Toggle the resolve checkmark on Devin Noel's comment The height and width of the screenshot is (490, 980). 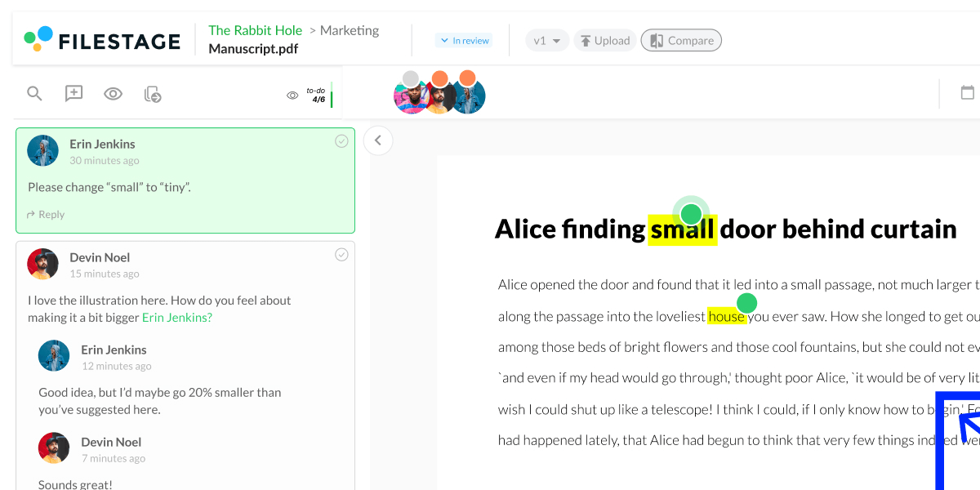[x=341, y=254]
